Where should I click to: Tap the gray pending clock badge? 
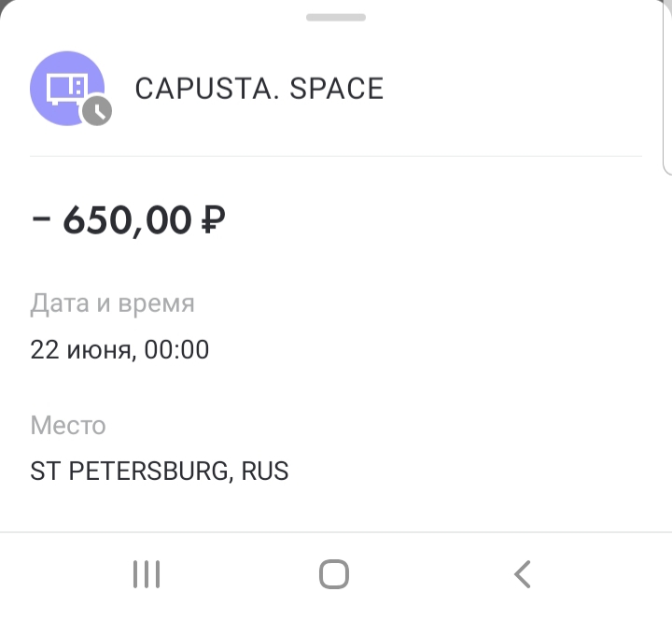click(97, 111)
